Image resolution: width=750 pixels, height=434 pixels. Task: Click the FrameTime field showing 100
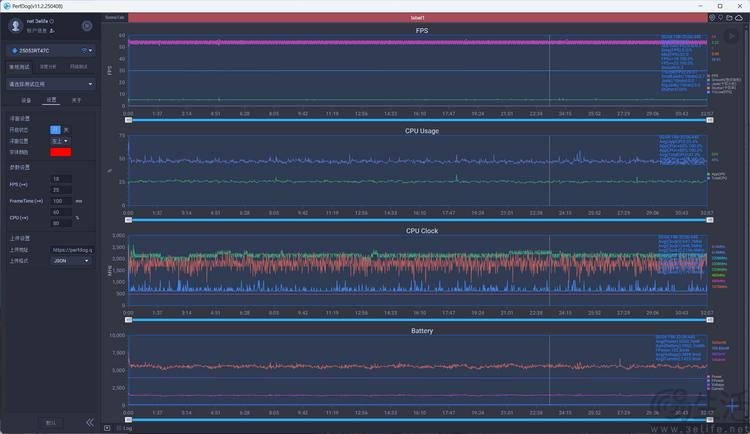click(x=61, y=201)
